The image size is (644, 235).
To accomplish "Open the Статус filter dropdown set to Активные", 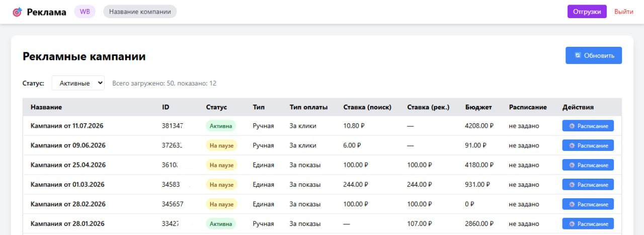I will point(78,83).
